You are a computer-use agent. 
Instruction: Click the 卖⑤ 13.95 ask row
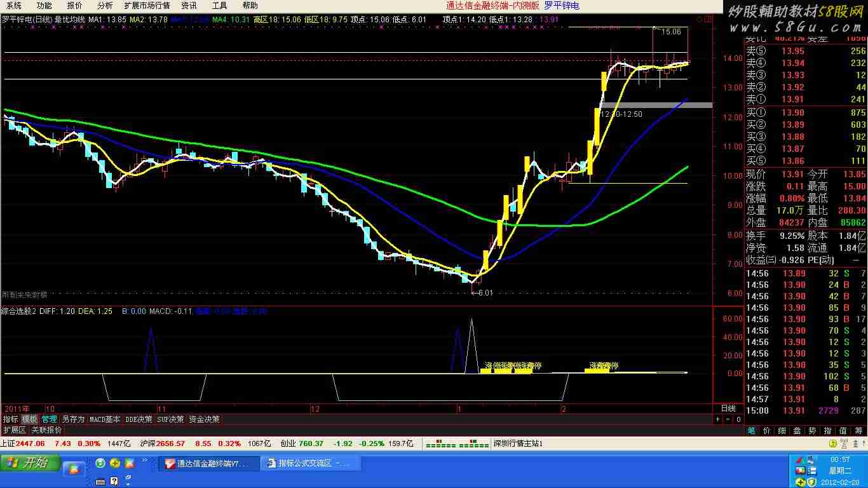click(806, 51)
